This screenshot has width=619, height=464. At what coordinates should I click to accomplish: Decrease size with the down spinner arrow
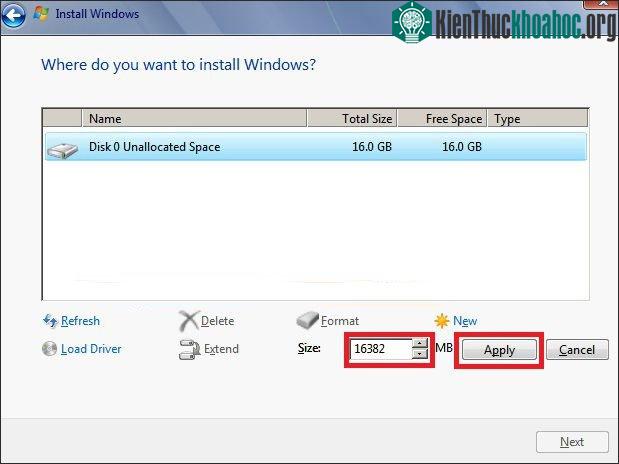click(x=420, y=354)
